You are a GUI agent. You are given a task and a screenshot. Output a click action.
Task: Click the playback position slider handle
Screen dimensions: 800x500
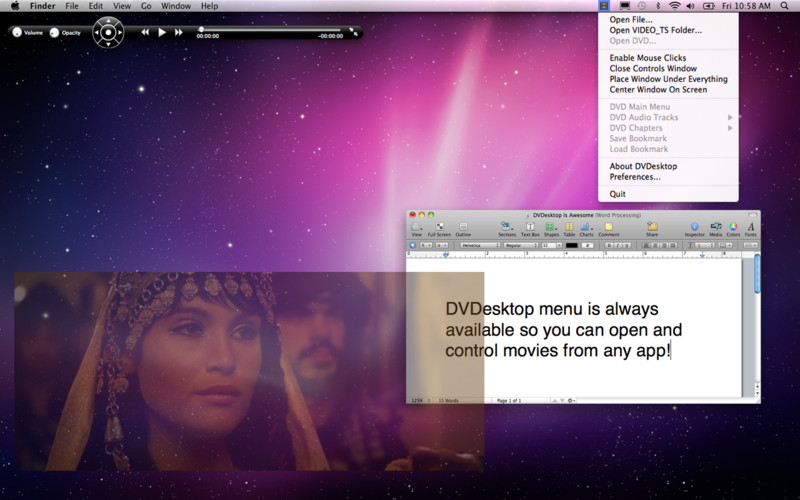point(201,29)
